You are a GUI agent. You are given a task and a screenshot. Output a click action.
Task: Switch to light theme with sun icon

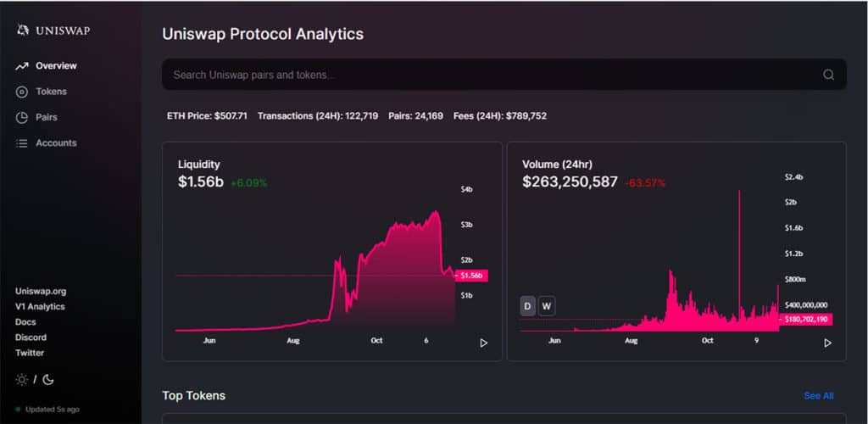tap(21, 380)
